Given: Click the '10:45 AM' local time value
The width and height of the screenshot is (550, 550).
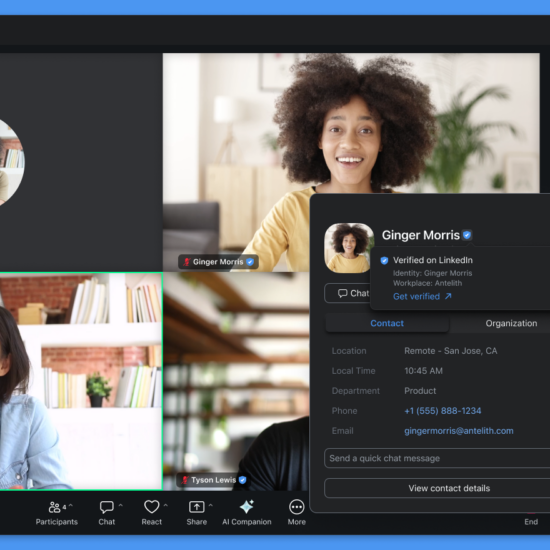Looking at the screenshot, I should [423, 371].
